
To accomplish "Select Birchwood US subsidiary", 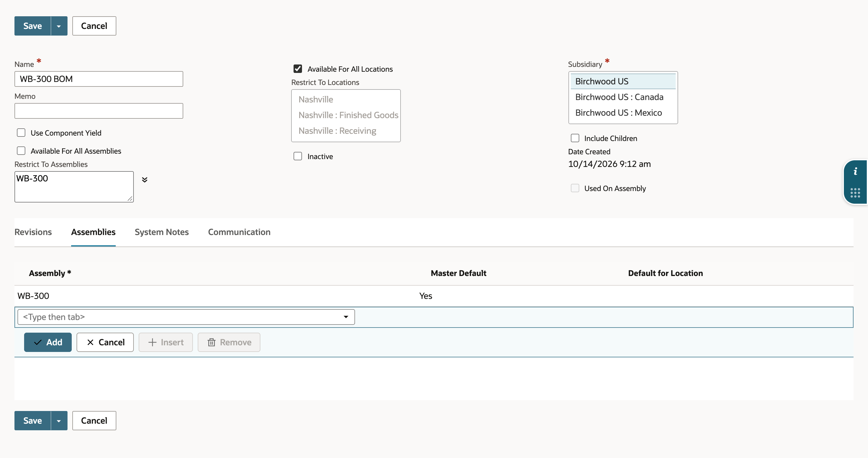I will coord(623,81).
